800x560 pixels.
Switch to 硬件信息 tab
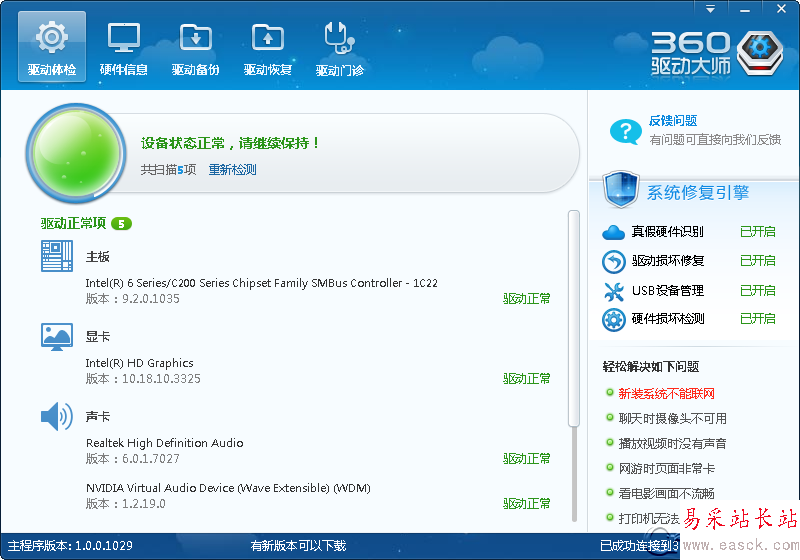pyautogui.click(x=123, y=47)
